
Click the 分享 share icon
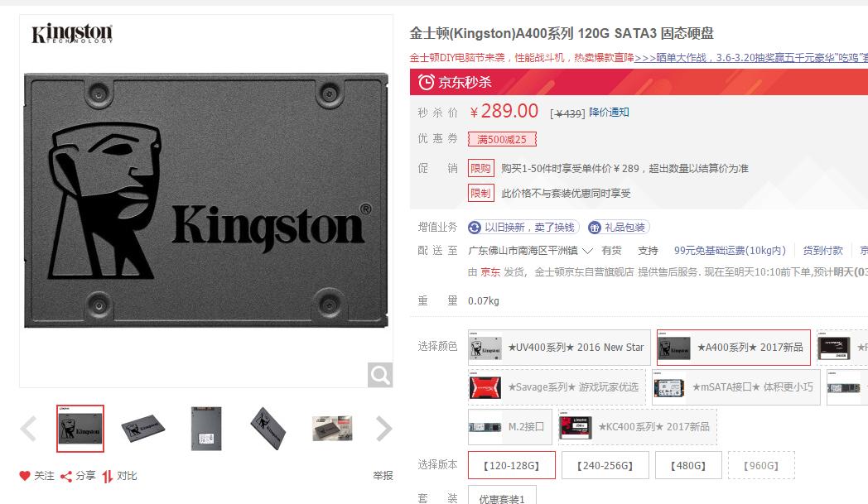66,476
